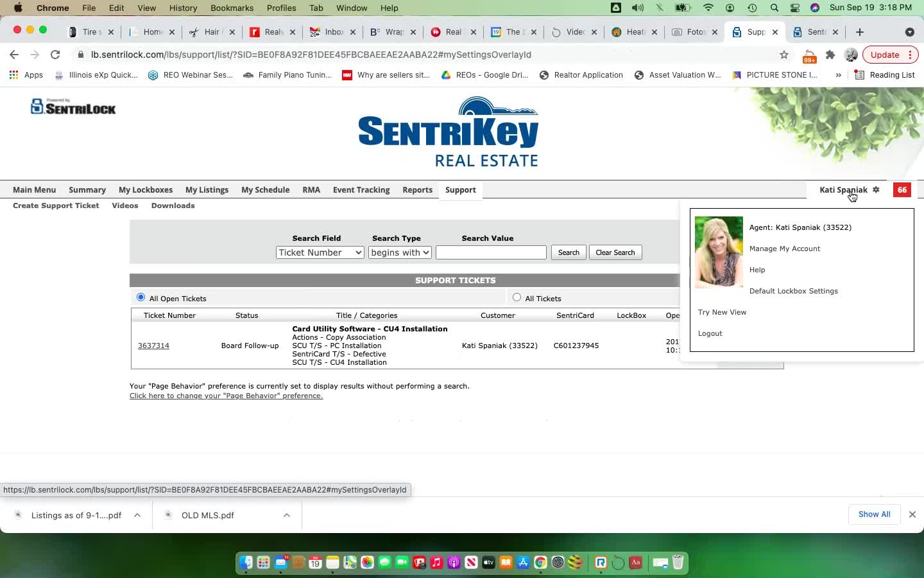
Task: Open App Store from the Dock
Action: 523,563
